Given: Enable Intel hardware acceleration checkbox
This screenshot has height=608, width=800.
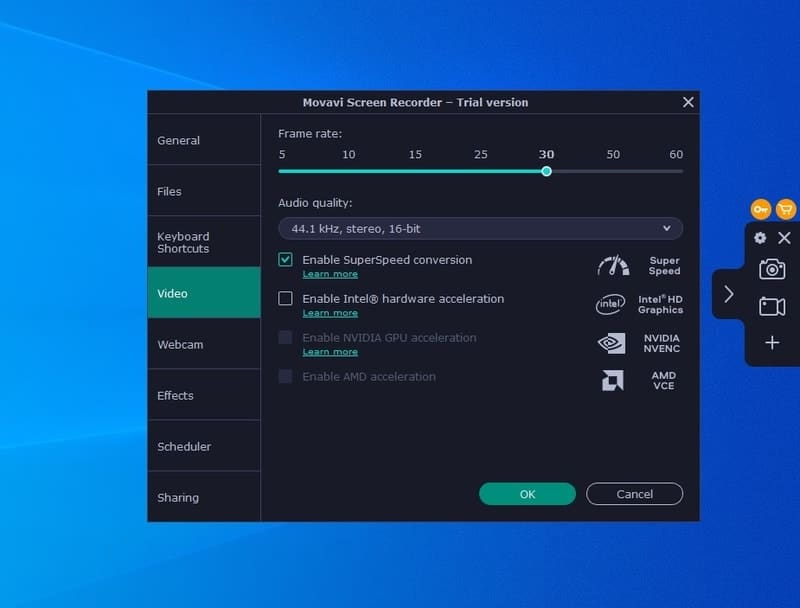Looking at the screenshot, I should pos(285,298).
